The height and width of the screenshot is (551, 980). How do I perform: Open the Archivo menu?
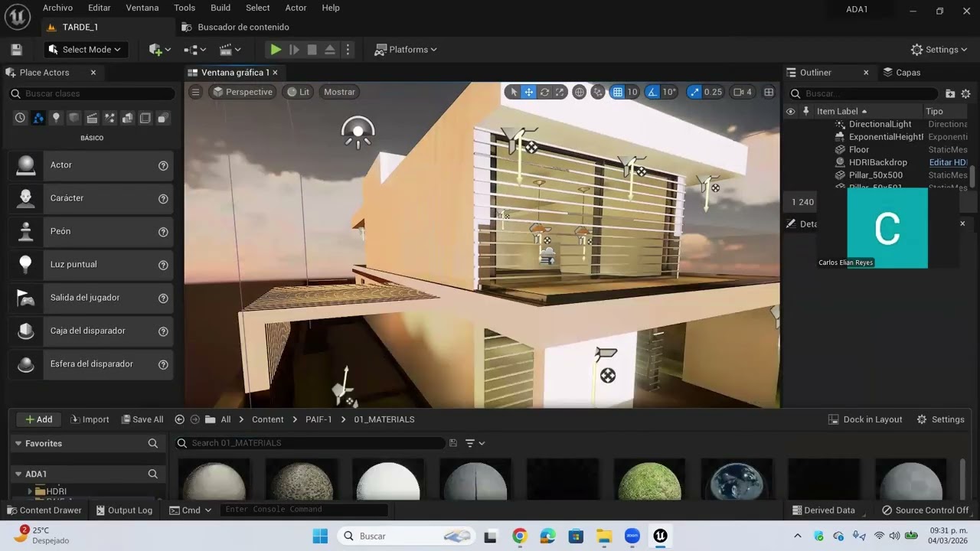(57, 8)
